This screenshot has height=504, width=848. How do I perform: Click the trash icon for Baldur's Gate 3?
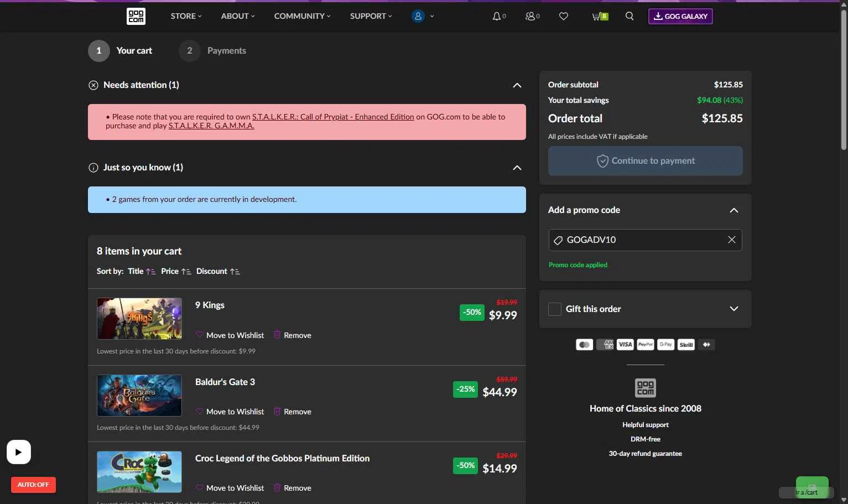(277, 411)
